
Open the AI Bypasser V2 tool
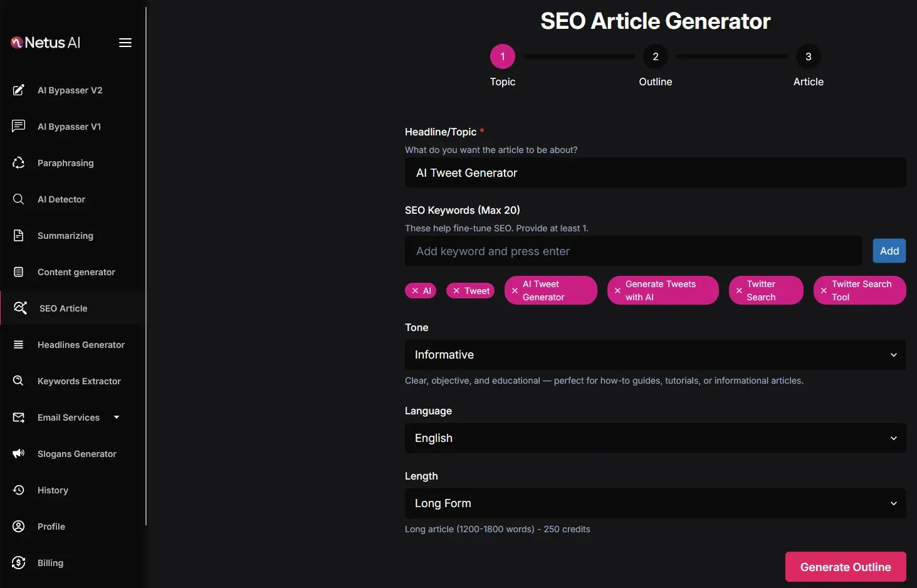(70, 90)
